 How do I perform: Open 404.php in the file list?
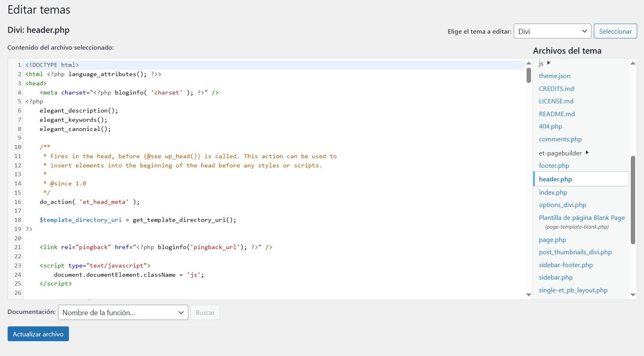(550, 126)
